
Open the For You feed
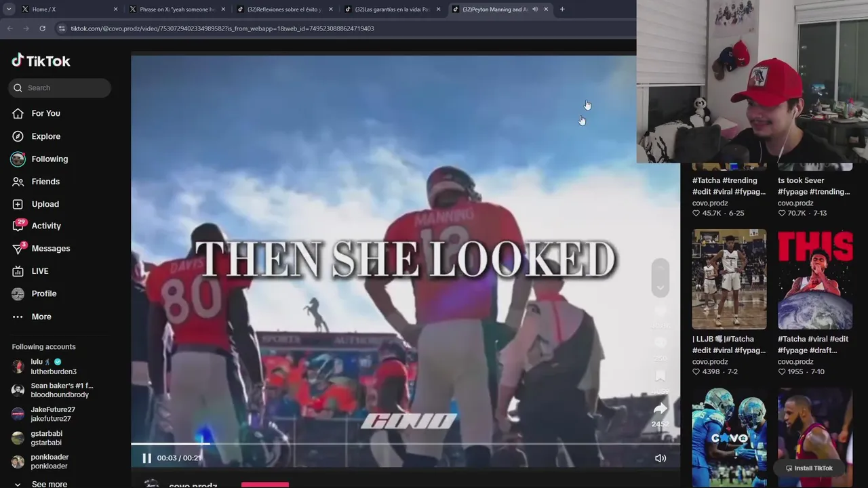(36, 113)
